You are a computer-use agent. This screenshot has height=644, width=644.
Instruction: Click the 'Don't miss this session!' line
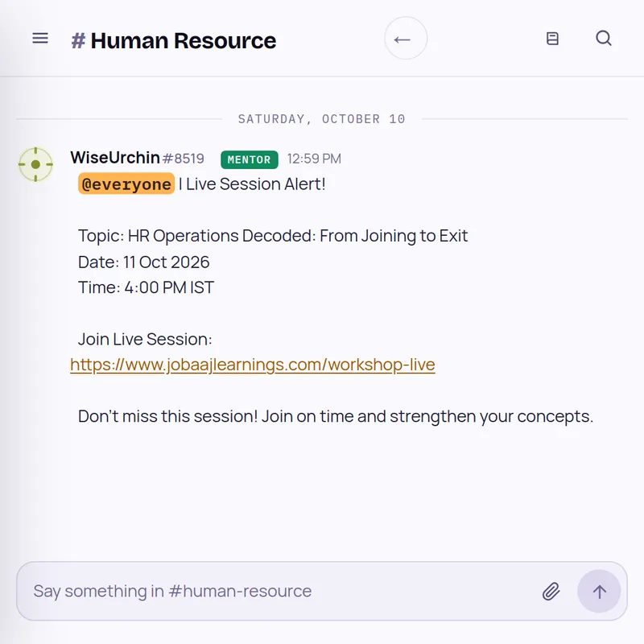[336, 416]
